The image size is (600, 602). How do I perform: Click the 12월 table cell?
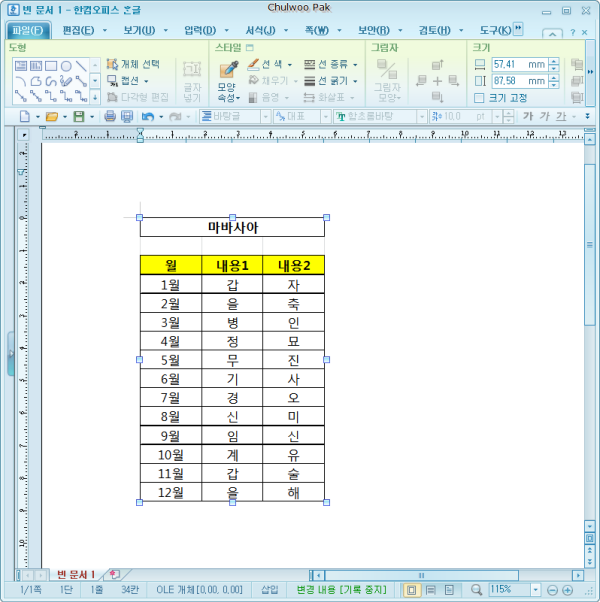171,492
